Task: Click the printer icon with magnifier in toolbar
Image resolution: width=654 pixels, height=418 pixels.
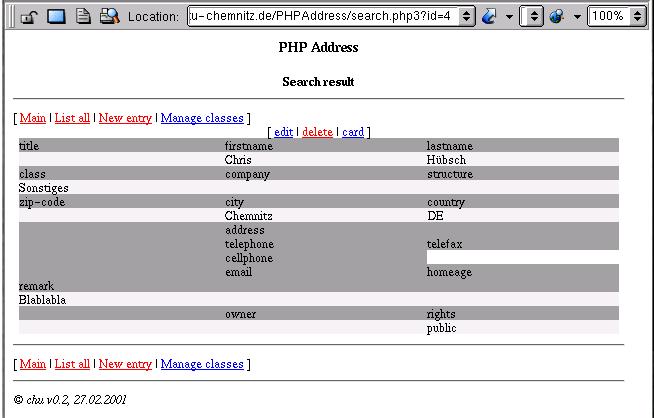Action: click(109, 17)
